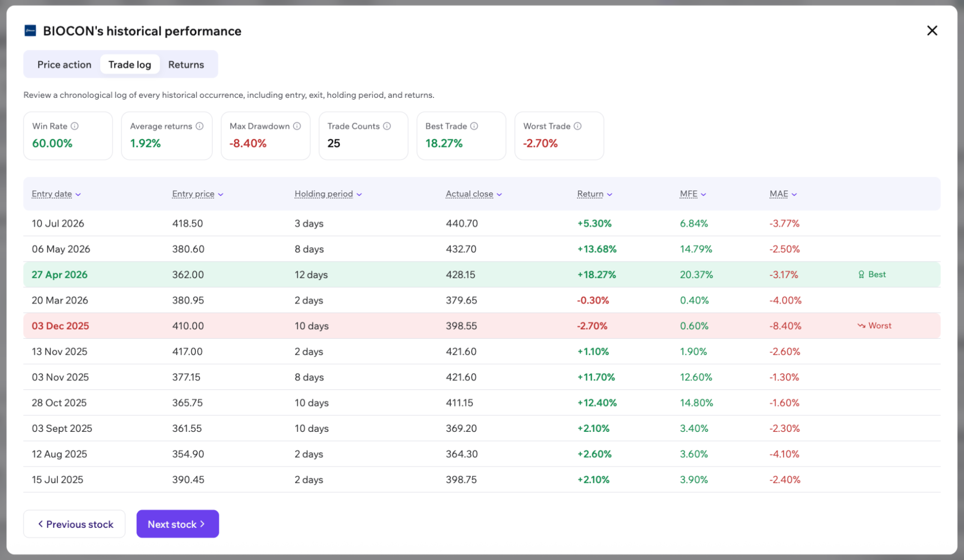The width and height of the screenshot is (964, 560).
Task: Click the -4.10% MAE value
Action: click(x=785, y=454)
